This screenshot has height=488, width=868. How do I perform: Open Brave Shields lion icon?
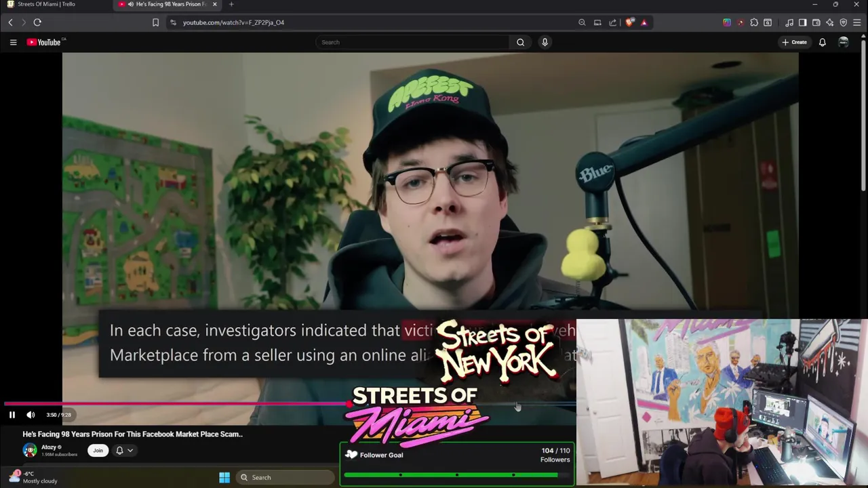(630, 22)
